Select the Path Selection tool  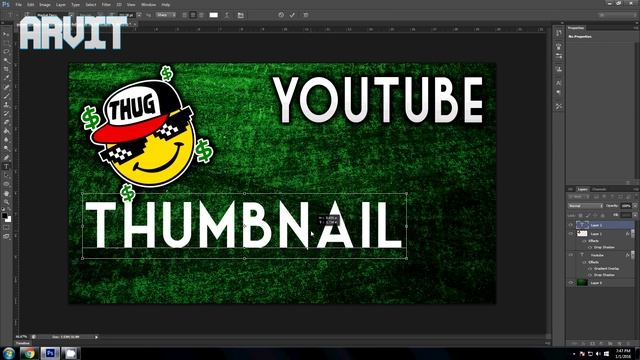[x=6, y=176]
